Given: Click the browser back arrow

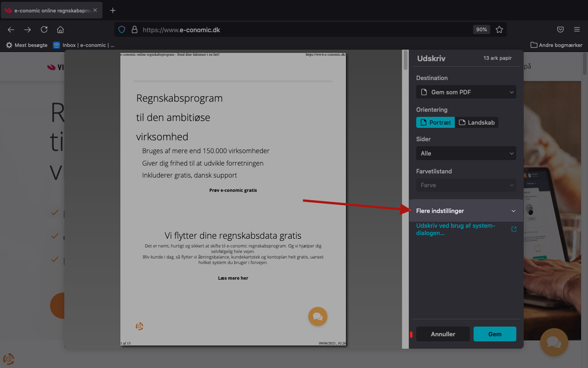Looking at the screenshot, I should pos(11,29).
